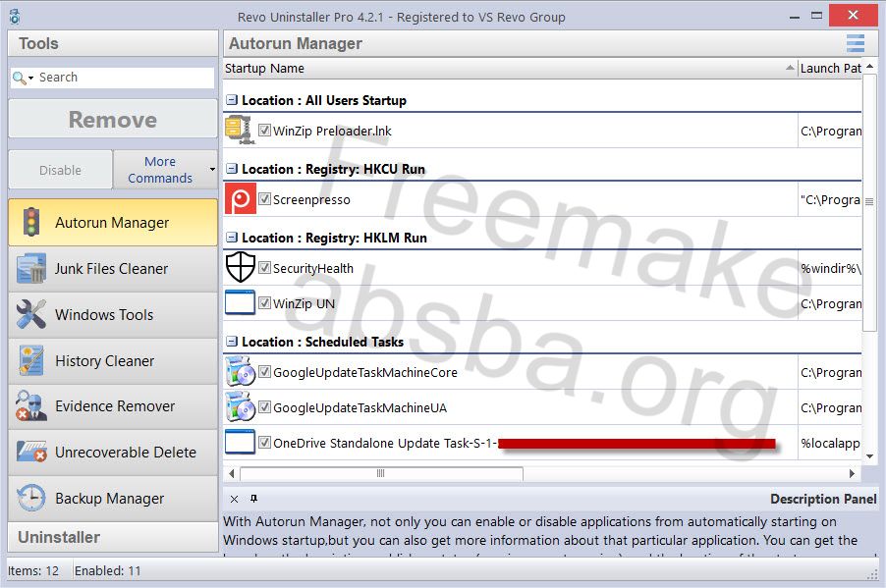Click the Launch Path column header

829,69
